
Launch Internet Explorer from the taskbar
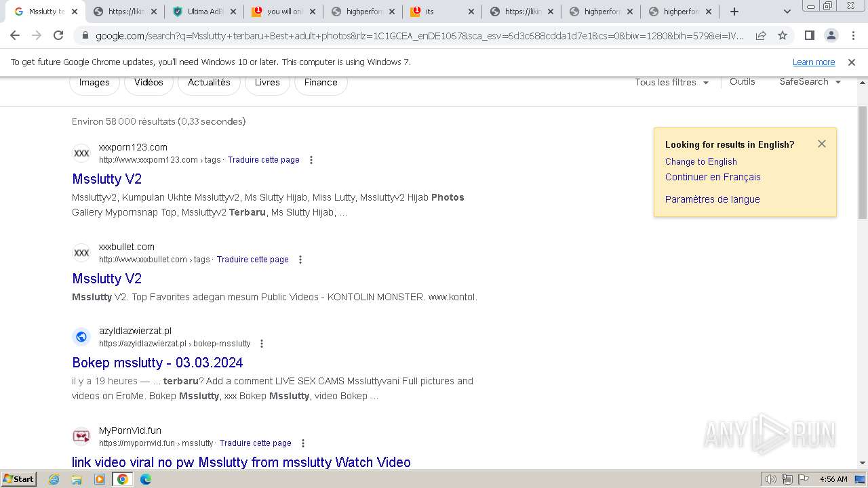54,479
